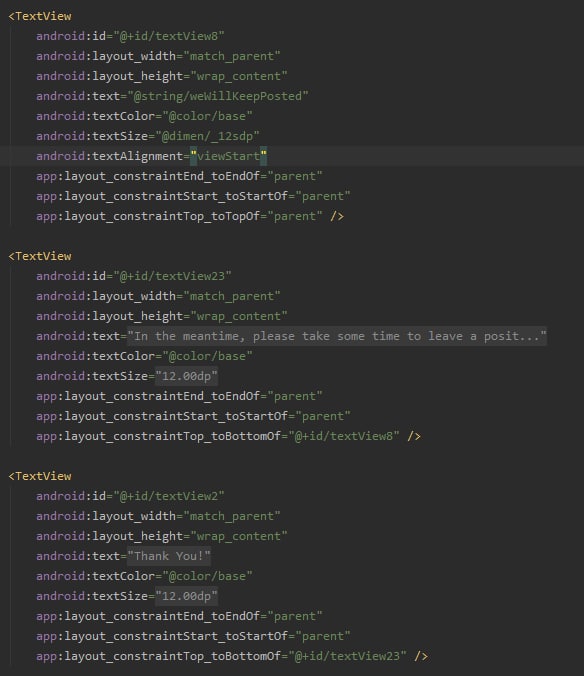Screen dimensions: 584x676
Task: Click "@color/base" below the "Thank You!" line
Action: (x=207, y=576)
